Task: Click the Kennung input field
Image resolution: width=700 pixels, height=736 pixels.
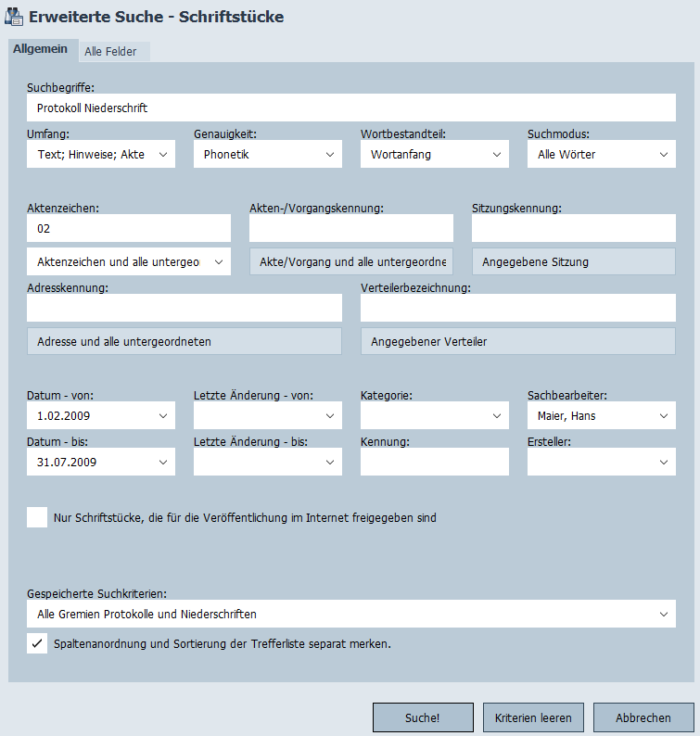Action: click(434, 462)
